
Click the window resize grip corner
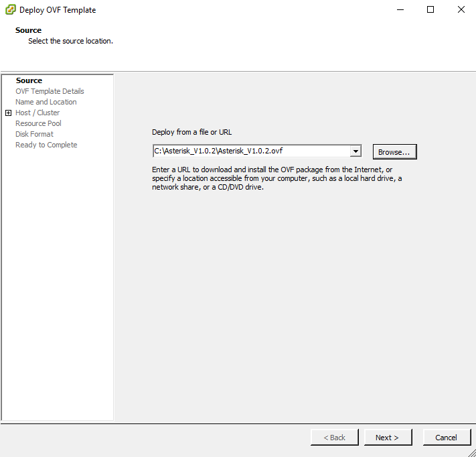coord(471,452)
